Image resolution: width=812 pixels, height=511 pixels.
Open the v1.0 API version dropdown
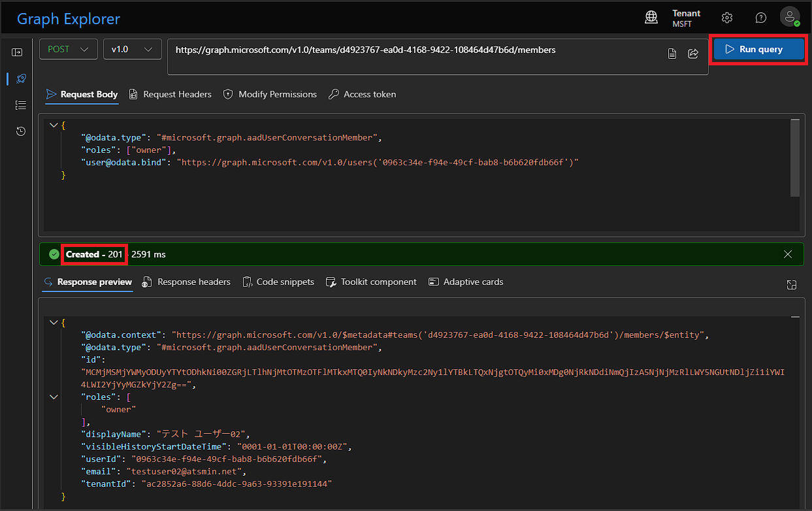(x=132, y=49)
